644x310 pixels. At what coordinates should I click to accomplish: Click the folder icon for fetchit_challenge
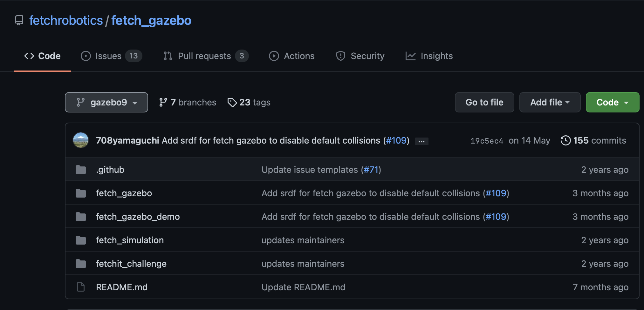coord(81,264)
